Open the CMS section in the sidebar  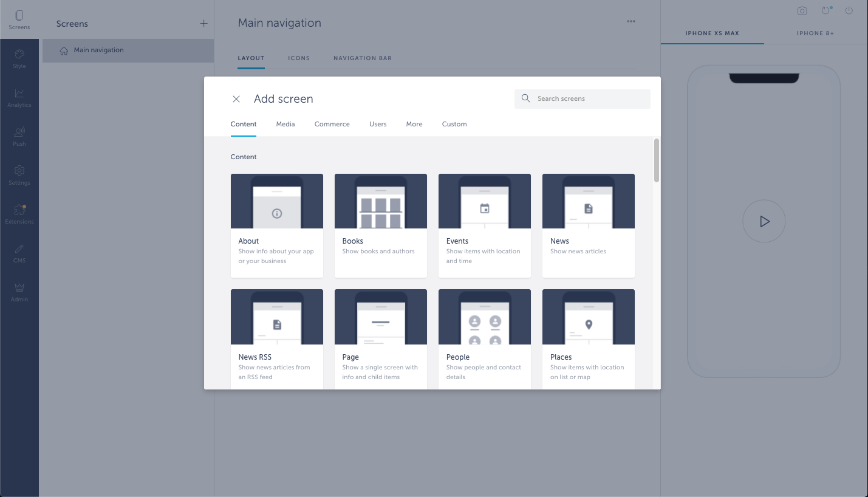tap(19, 253)
